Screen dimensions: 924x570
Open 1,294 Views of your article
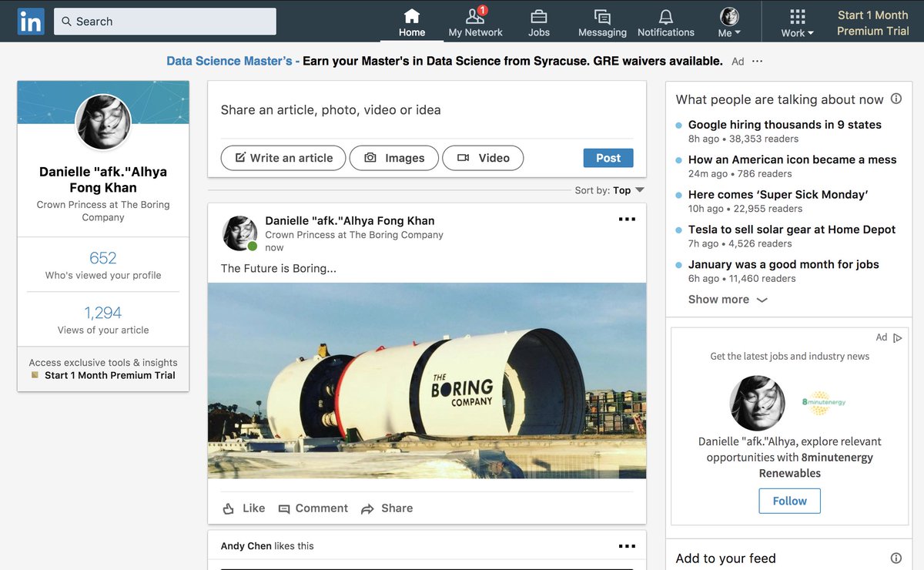103,320
